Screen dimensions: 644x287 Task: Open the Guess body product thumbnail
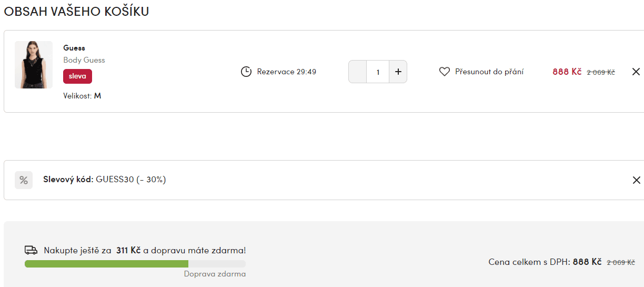click(x=34, y=65)
